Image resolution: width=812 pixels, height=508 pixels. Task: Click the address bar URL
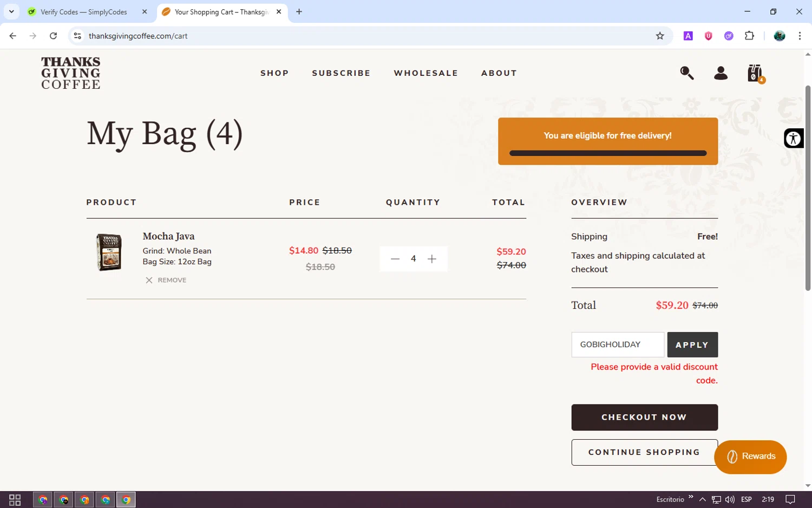tap(138, 36)
